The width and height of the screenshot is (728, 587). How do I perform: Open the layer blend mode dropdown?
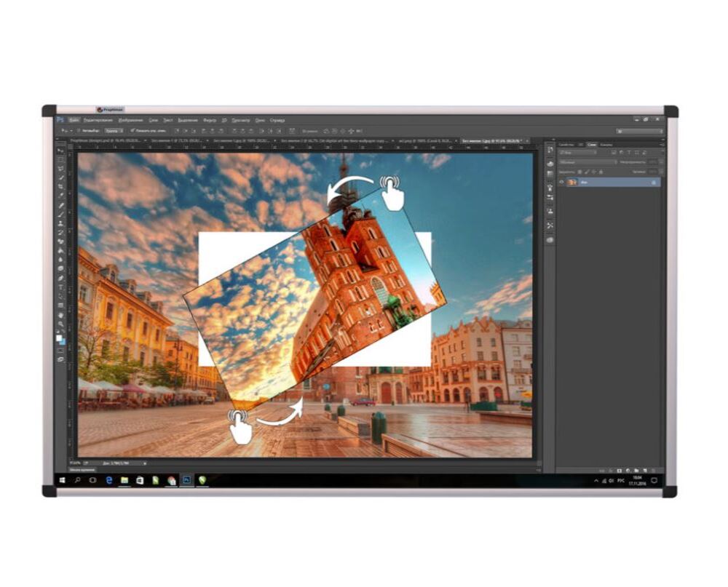(587, 162)
